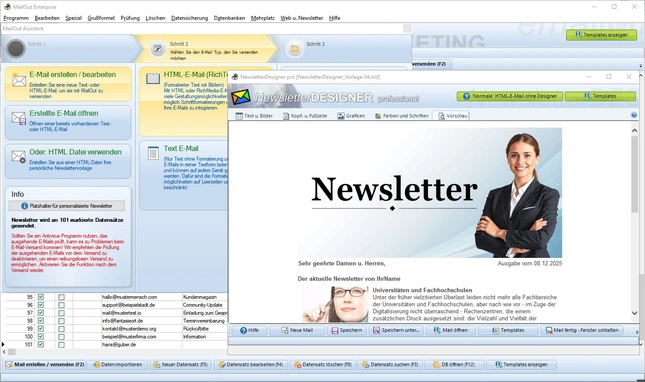
Task: Check the empty checkbox in row 99
Action: 61,329
